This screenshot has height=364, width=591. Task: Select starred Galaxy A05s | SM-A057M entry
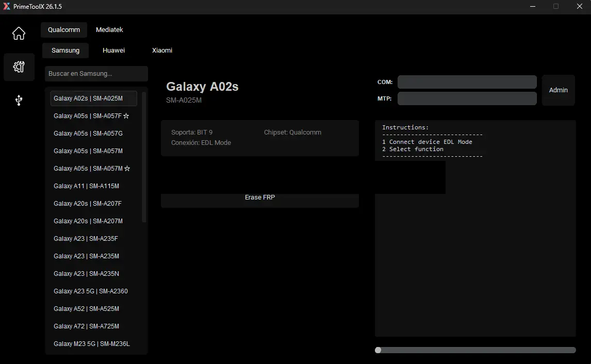93,169
